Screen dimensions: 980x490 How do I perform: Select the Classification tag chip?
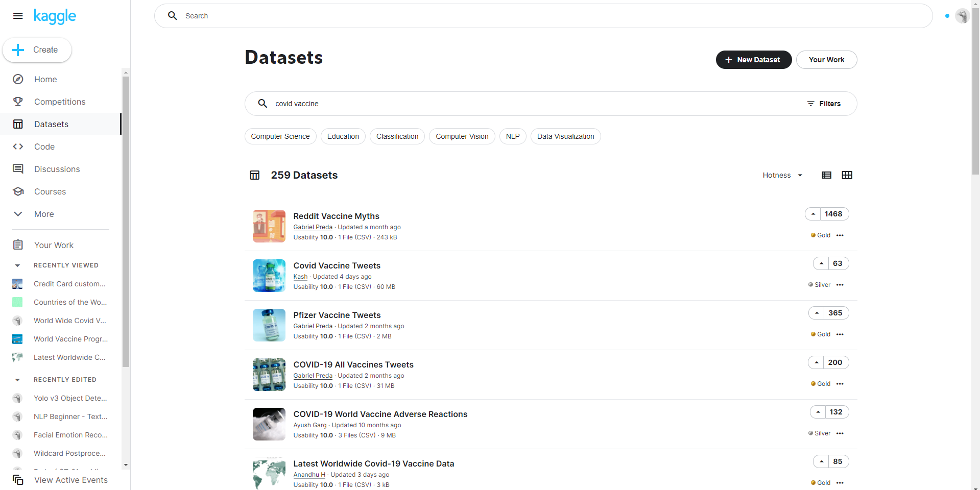pos(397,136)
